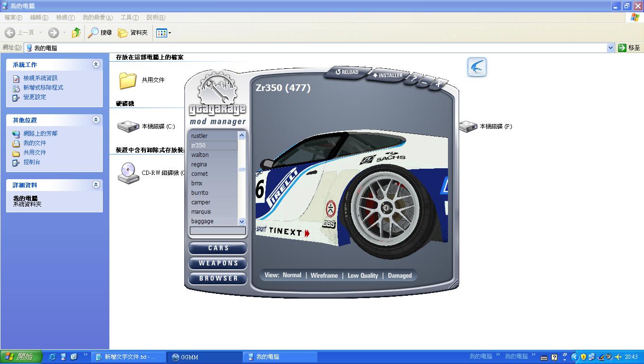Switch view to Damaged

[x=400, y=275]
